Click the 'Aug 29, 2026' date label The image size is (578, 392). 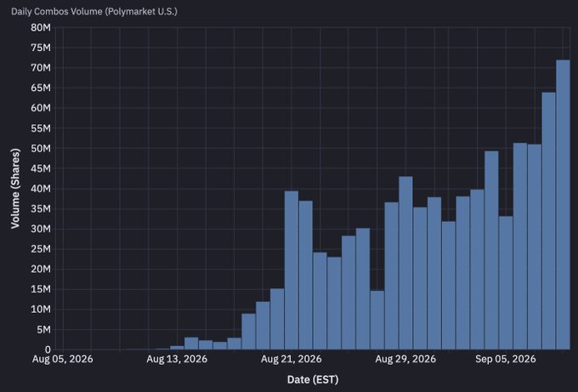pyautogui.click(x=405, y=359)
